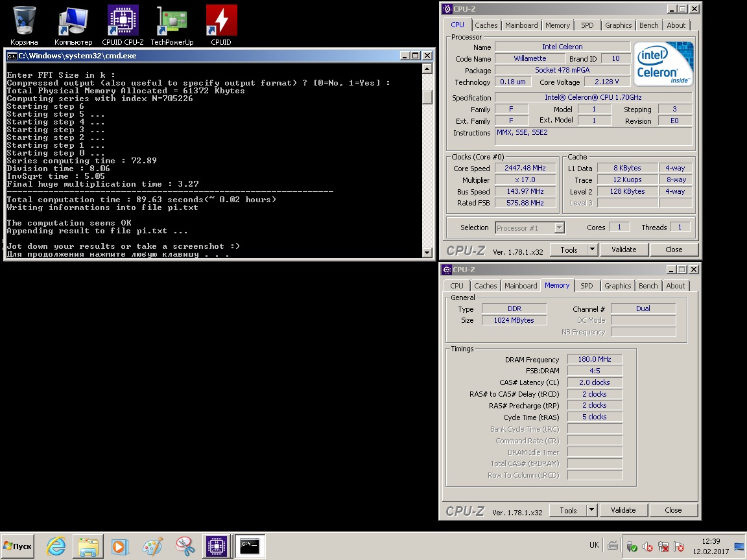The image size is (747, 560).
Task: Click Close button in top CPU-Z window
Action: click(674, 250)
